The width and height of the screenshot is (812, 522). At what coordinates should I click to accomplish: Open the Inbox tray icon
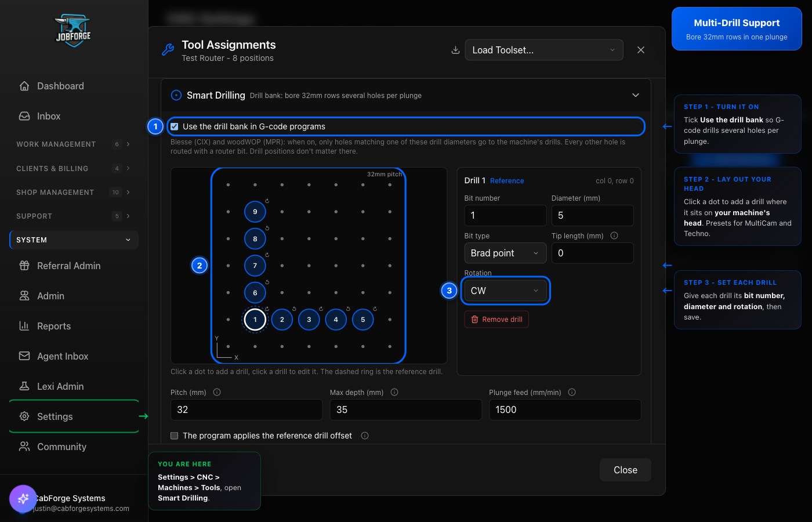(x=24, y=116)
